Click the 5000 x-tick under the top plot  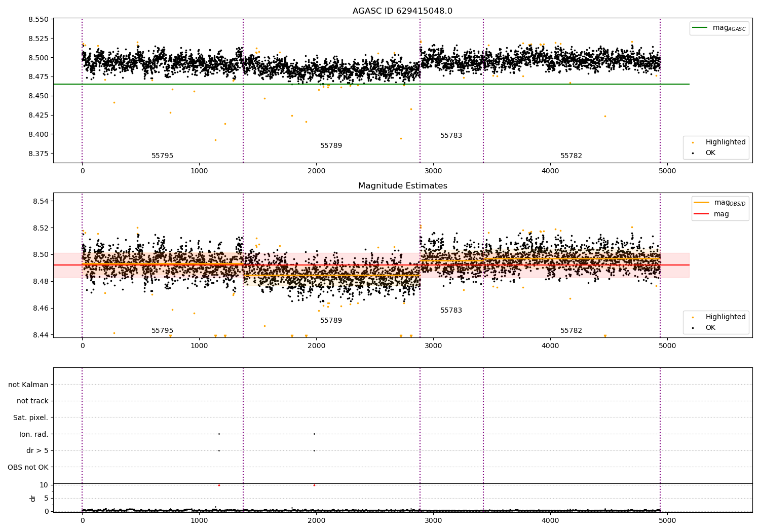click(x=667, y=171)
